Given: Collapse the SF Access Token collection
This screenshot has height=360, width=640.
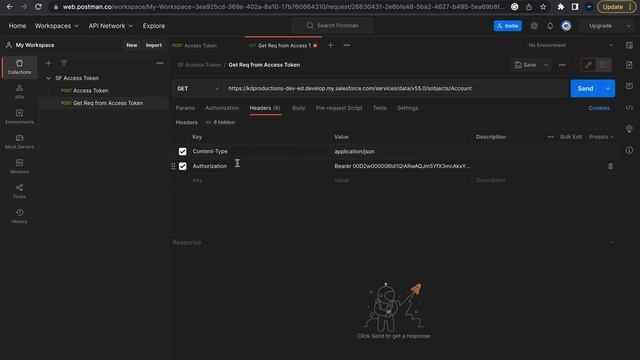Looking at the screenshot, I should tap(48, 78).
